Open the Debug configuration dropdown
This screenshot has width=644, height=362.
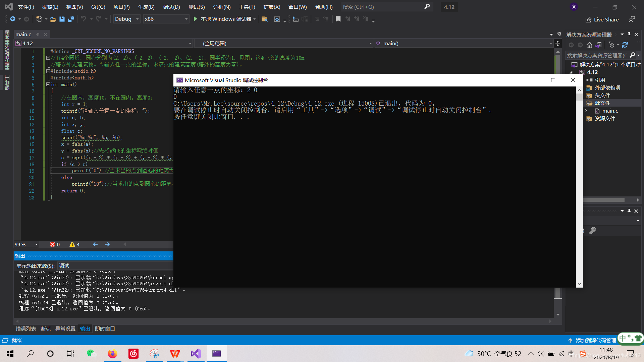126,19
